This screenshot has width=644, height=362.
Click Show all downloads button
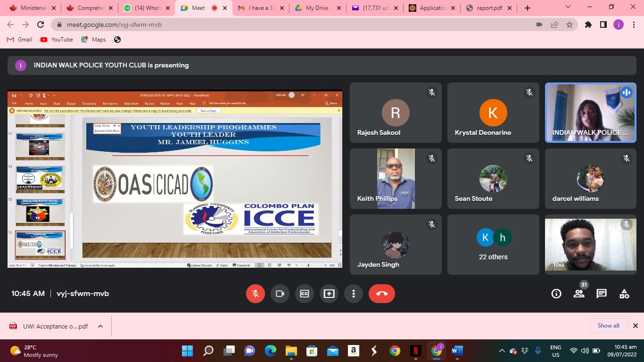pyautogui.click(x=608, y=326)
